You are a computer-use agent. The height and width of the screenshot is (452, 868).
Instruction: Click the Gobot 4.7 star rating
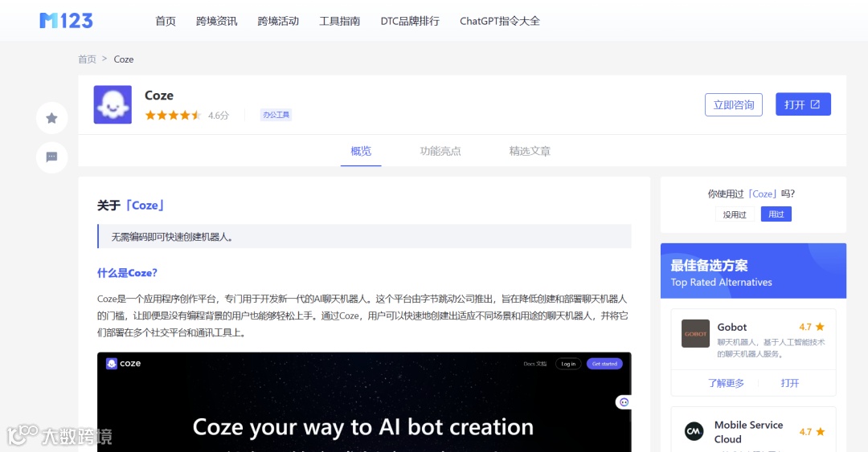[x=812, y=327]
